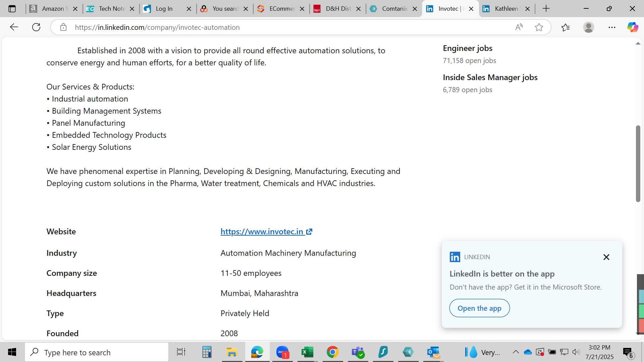Open Inside Sales Manager jobs link
644x362 pixels.
(x=490, y=77)
